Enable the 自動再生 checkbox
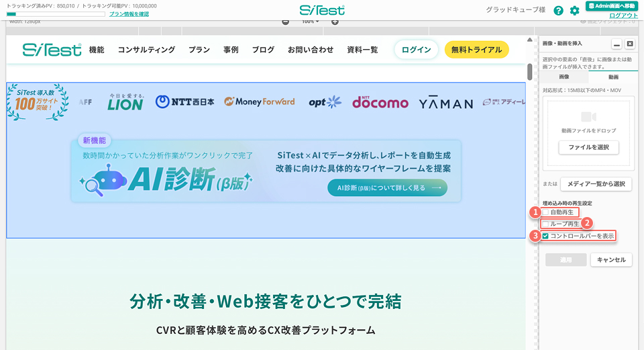This screenshot has height=350, width=644. 545,212
